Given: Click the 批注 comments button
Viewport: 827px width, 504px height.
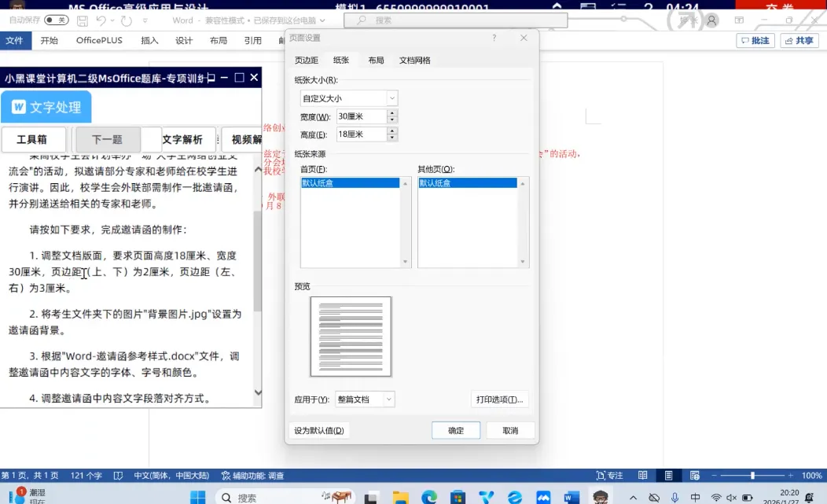Looking at the screenshot, I should (x=755, y=41).
